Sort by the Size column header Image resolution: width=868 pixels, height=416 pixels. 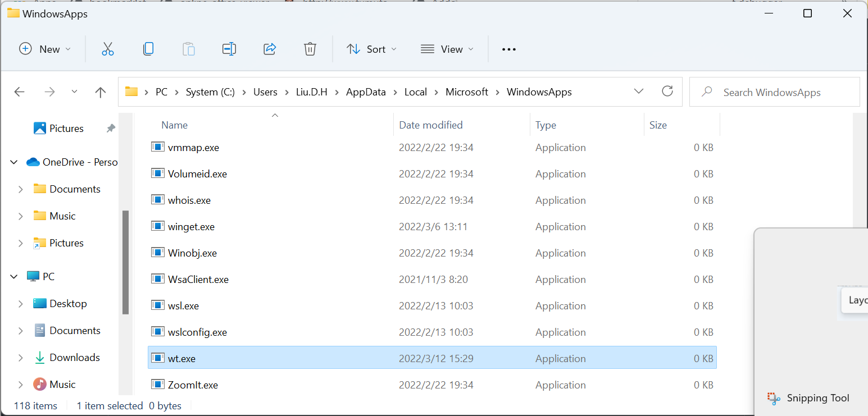click(682, 125)
